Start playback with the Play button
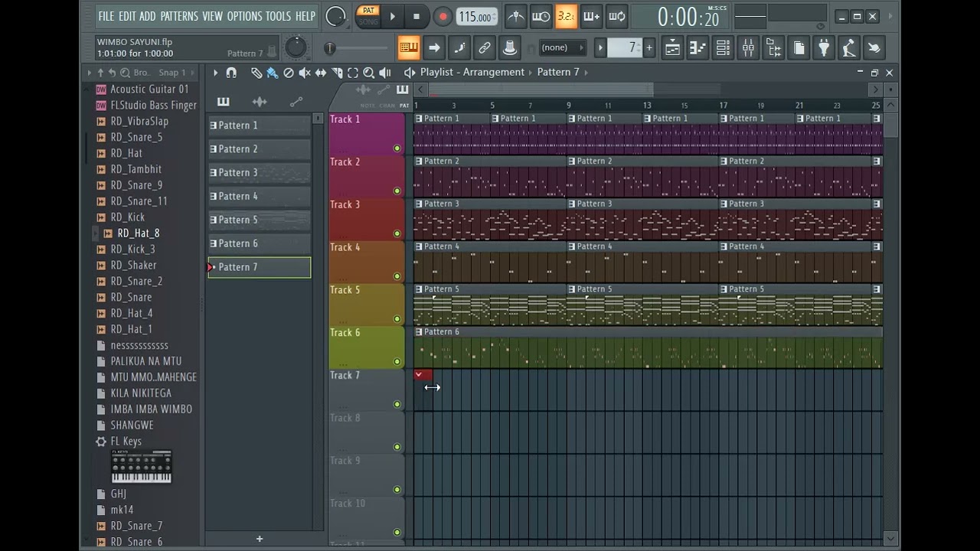 393,16
